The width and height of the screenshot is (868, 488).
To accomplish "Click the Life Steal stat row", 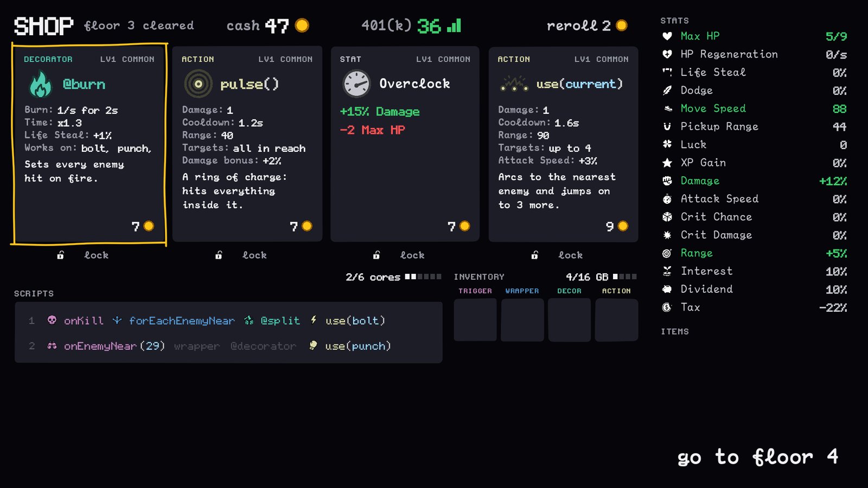I will click(x=755, y=72).
